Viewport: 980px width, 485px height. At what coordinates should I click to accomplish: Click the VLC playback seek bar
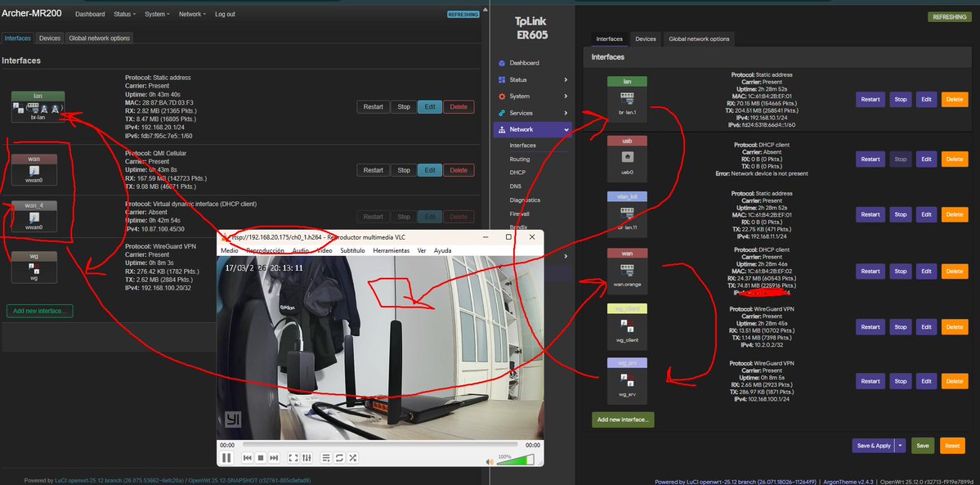coord(380,445)
